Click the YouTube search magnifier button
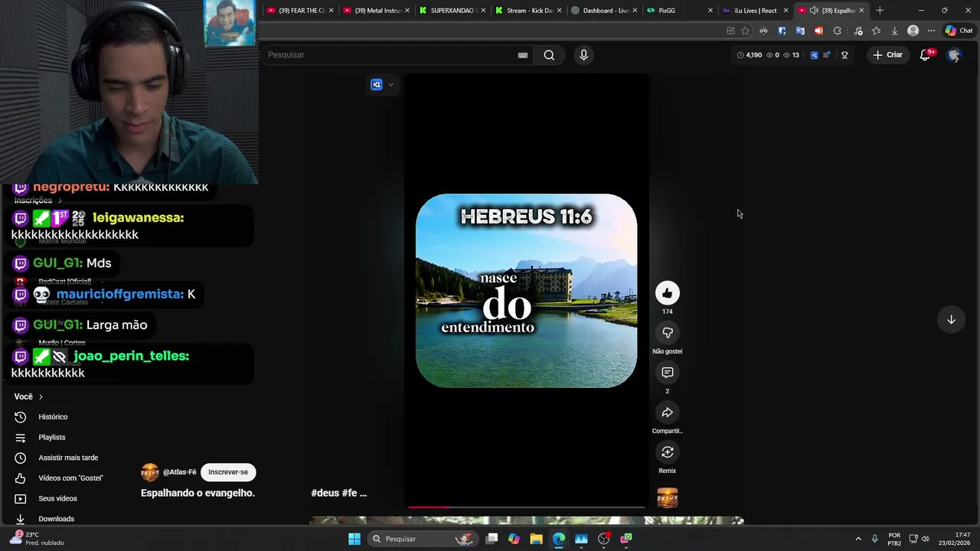980x551 pixels. point(549,55)
